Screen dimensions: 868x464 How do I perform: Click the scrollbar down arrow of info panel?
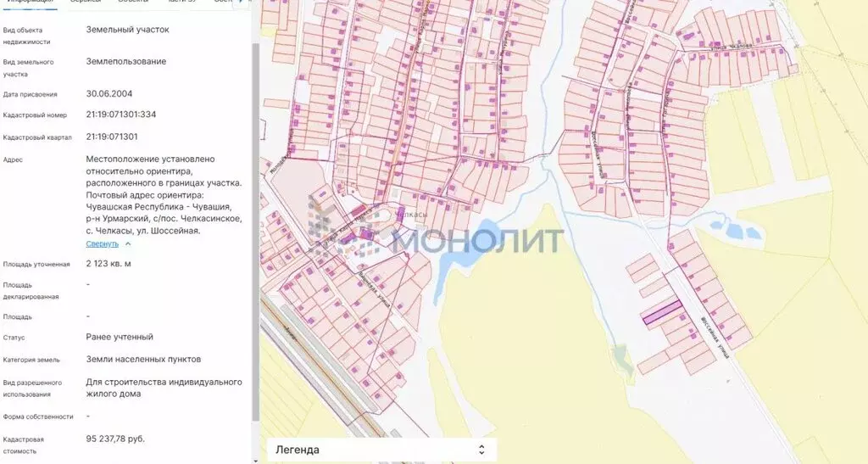(255, 460)
